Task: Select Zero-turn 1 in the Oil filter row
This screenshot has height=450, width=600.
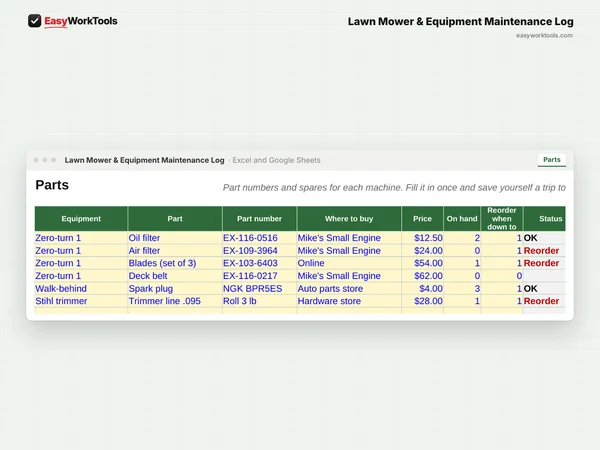Action: click(81, 238)
